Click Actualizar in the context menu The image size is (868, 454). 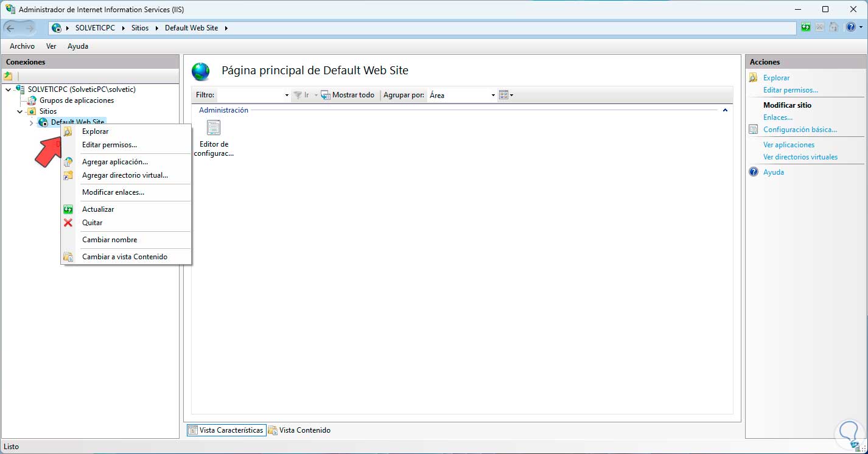coord(127,209)
